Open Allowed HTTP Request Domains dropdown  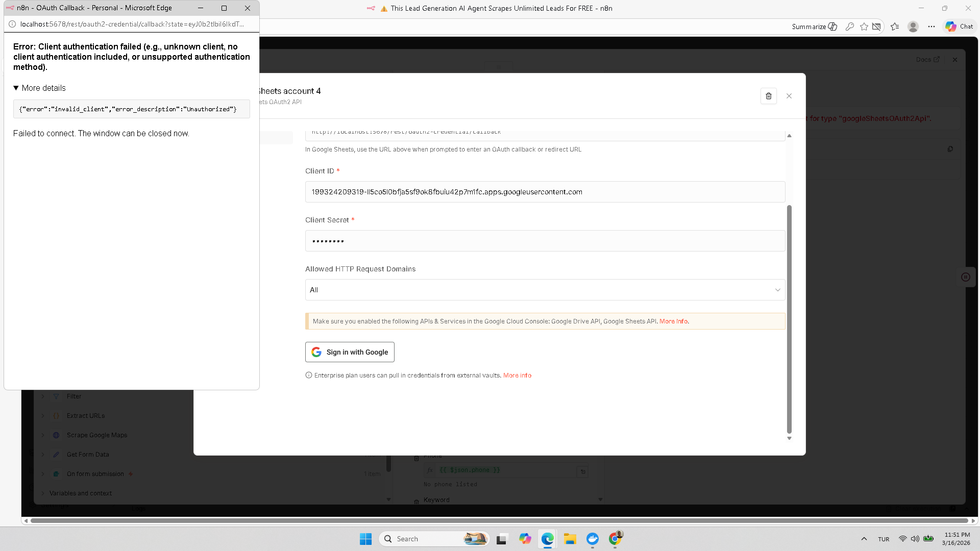pyautogui.click(x=545, y=290)
